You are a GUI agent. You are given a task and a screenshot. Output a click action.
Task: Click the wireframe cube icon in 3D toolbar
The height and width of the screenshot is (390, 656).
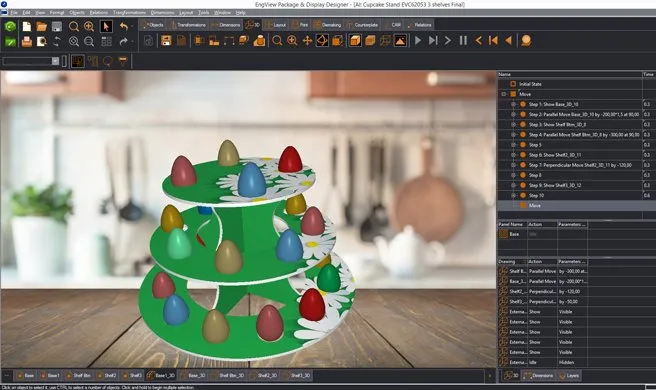click(x=385, y=41)
